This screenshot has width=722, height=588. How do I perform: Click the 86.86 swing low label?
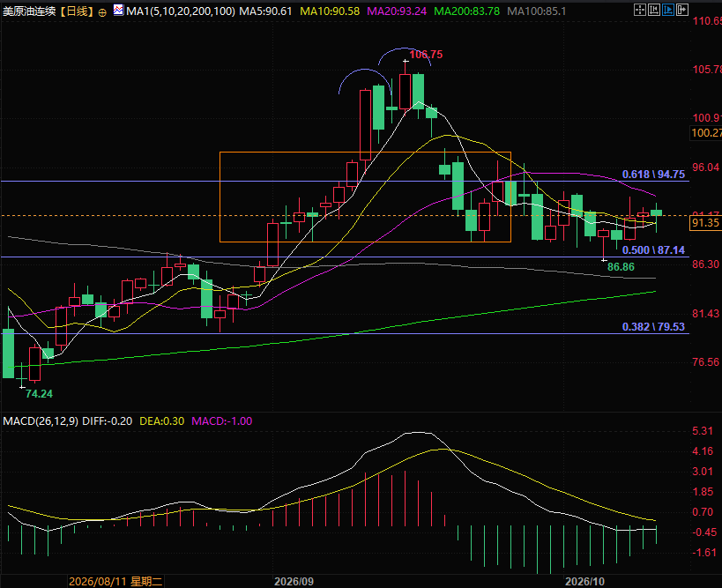coord(621,266)
